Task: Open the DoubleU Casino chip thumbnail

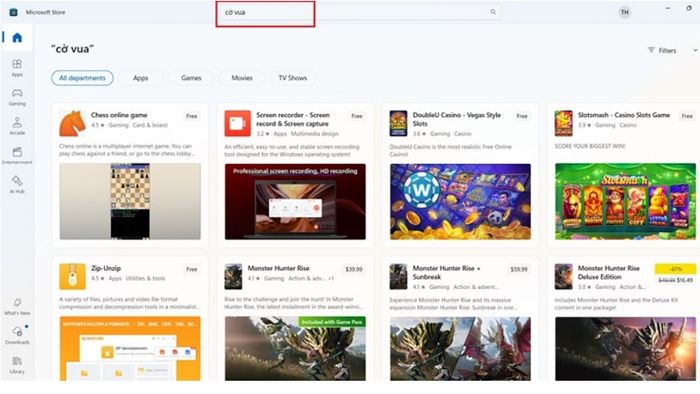Action: (x=460, y=201)
